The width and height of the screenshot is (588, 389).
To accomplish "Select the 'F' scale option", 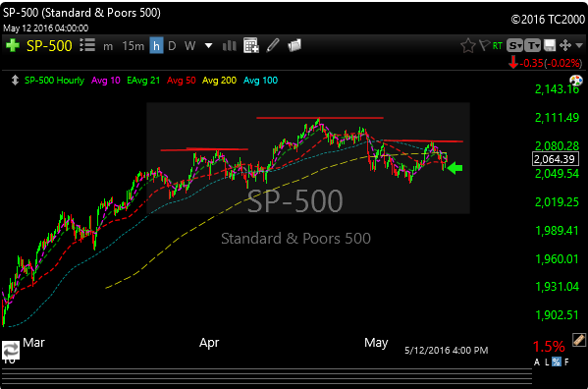I will click(566, 362).
